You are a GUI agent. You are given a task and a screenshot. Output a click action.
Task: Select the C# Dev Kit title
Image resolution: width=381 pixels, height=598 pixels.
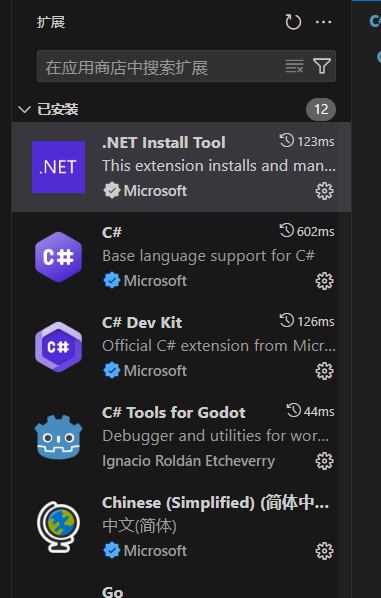142,323
